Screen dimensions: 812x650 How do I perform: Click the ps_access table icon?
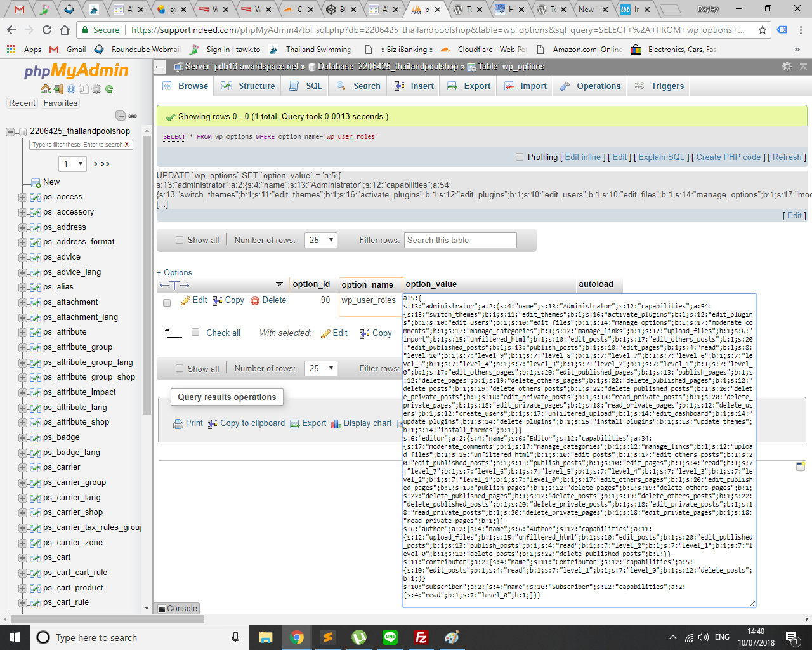[35, 197]
